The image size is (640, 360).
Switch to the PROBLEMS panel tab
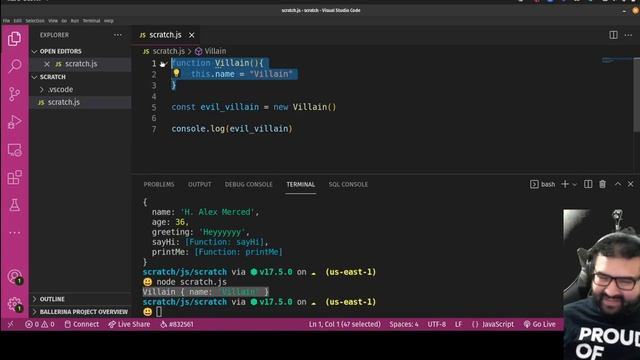click(159, 184)
